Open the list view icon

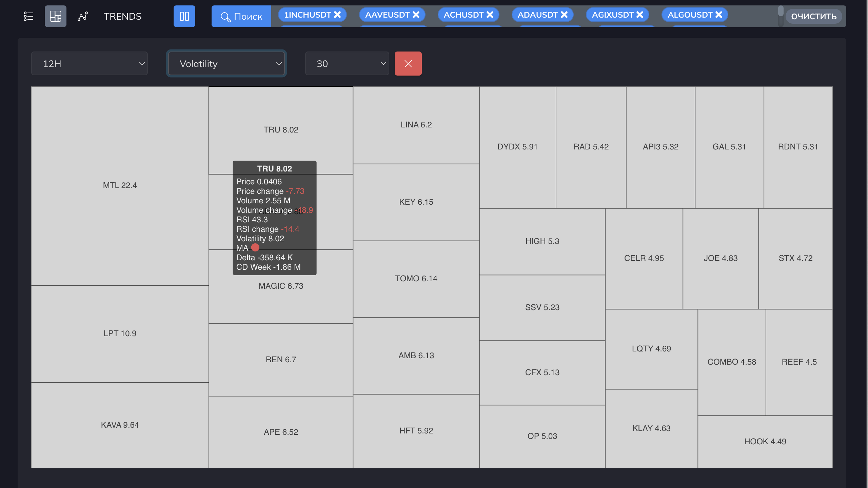(x=28, y=16)
